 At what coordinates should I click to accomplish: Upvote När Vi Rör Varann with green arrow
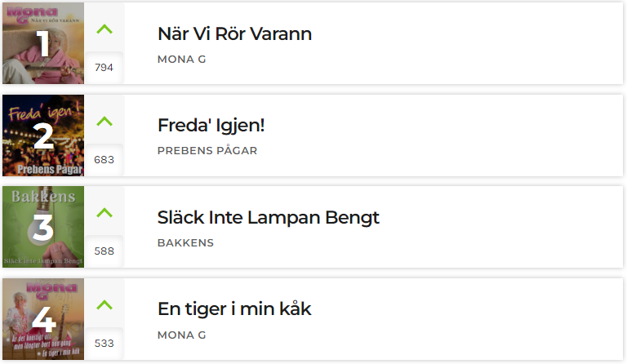click(x=104, y=29)
